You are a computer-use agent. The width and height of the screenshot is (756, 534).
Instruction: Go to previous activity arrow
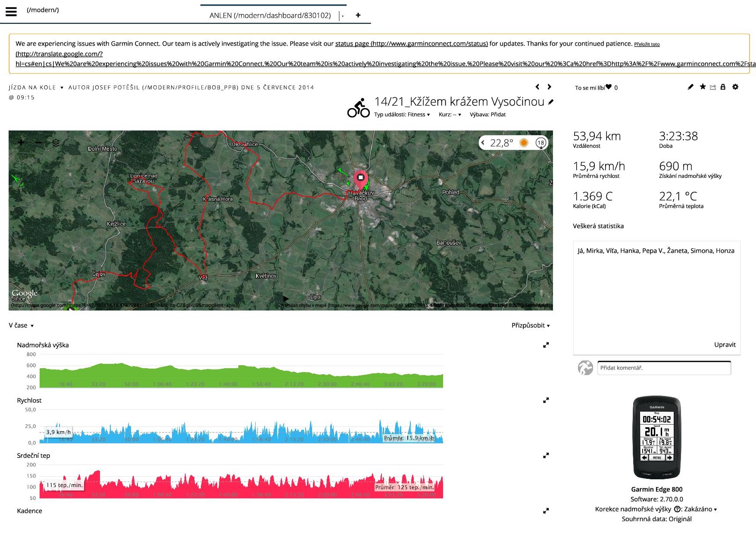coord(537,87)
